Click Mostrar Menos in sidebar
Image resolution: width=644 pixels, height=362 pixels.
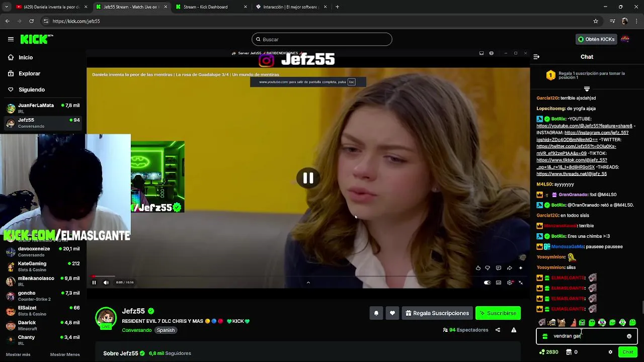(65, 354)
